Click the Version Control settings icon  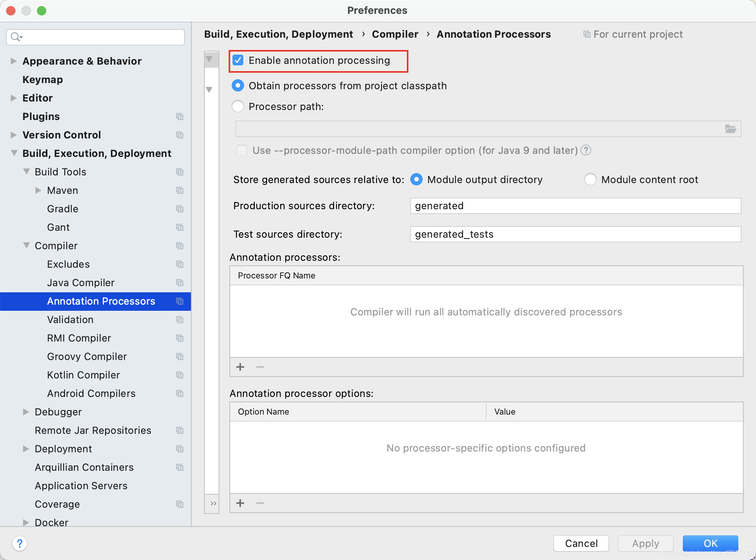tap(180, 135)
